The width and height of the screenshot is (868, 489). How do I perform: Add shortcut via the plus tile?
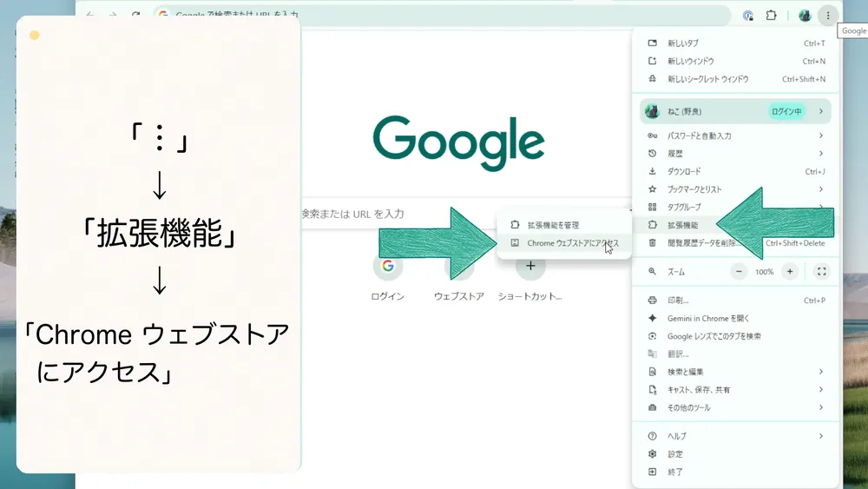point(530,278)
